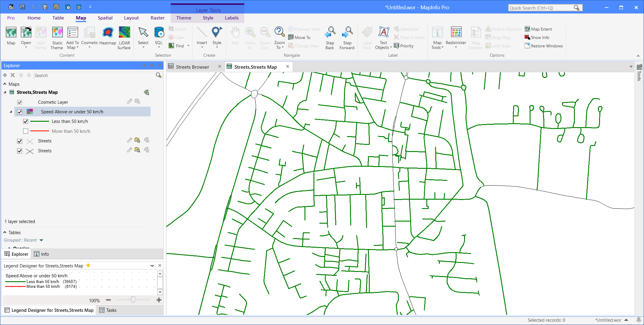
Task: Uncheck the Less than 50 km/h checkbox
Action: click(25, 121)
